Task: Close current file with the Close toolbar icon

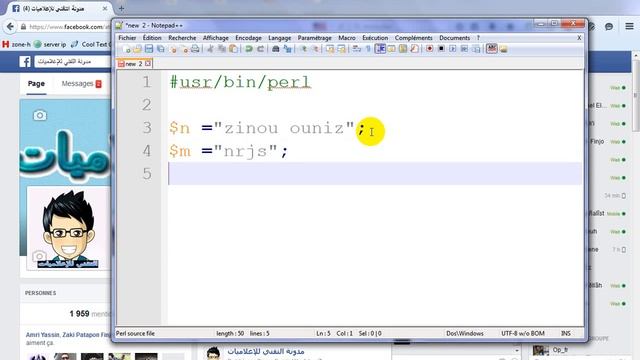Action: click(173, 49)
